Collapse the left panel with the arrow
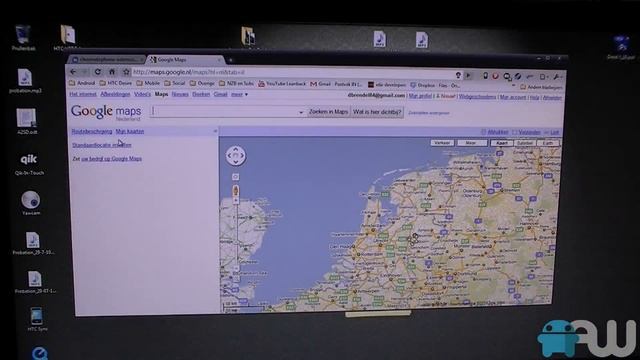The image size is (640, 360). tap(215, 131)
